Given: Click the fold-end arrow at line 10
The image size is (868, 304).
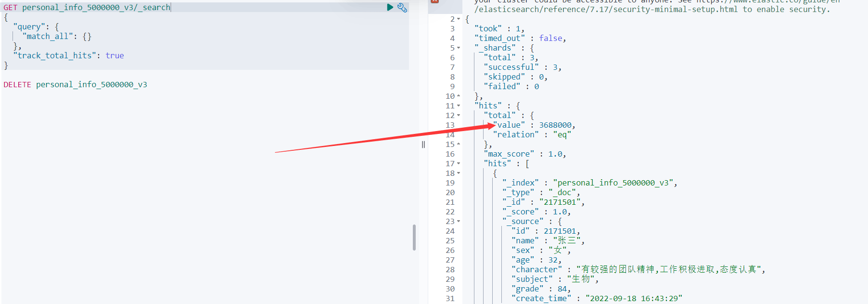Looking at the screenshot, I should coord(459,96).
